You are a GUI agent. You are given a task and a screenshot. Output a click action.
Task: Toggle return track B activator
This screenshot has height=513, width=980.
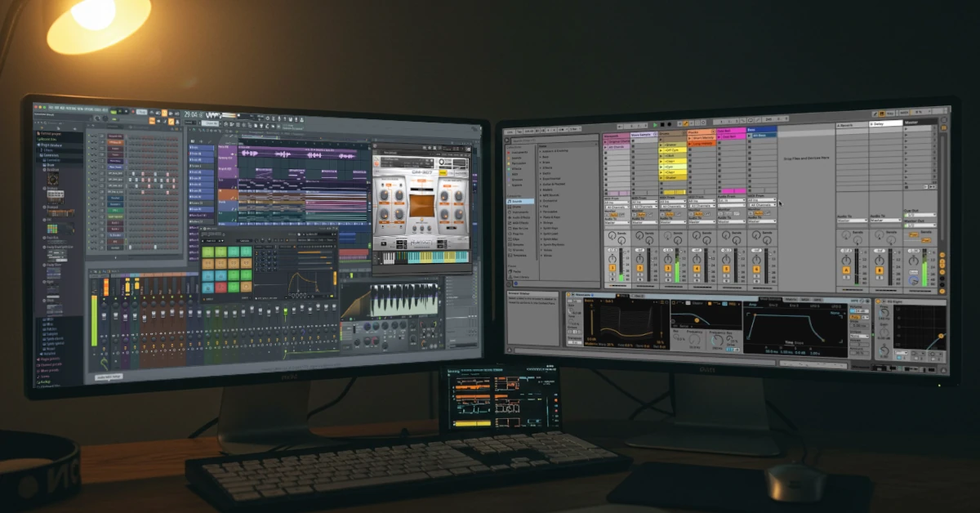click(x=880, y=270)
